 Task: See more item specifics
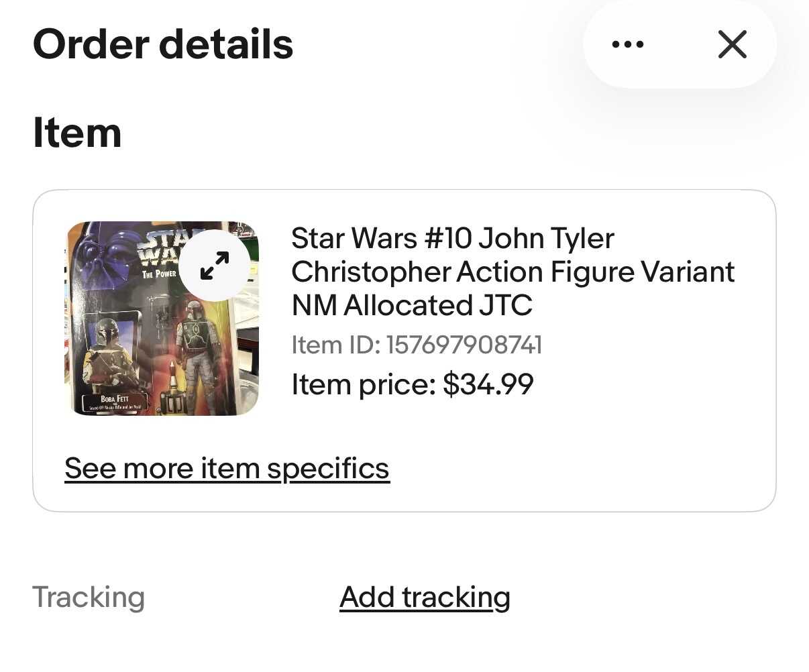227,468
